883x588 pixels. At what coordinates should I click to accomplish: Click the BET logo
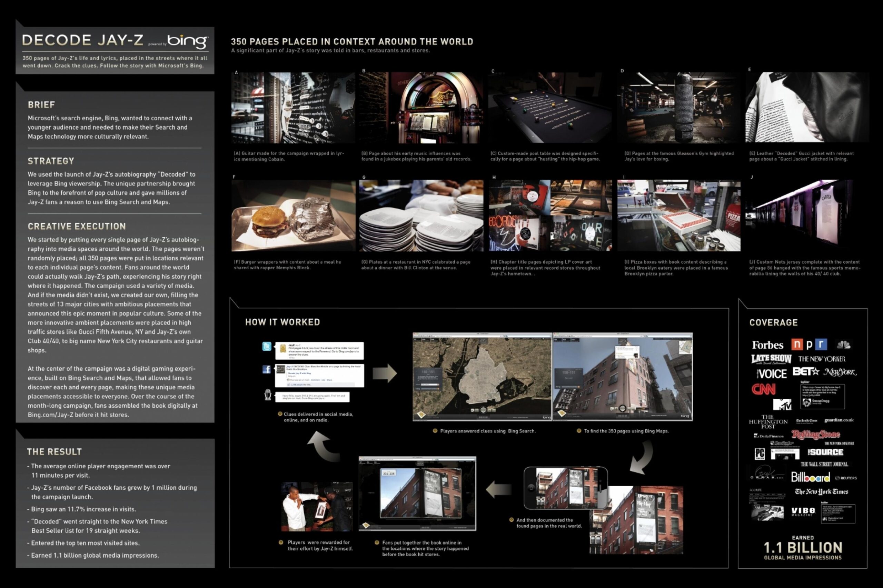point(806,372)
